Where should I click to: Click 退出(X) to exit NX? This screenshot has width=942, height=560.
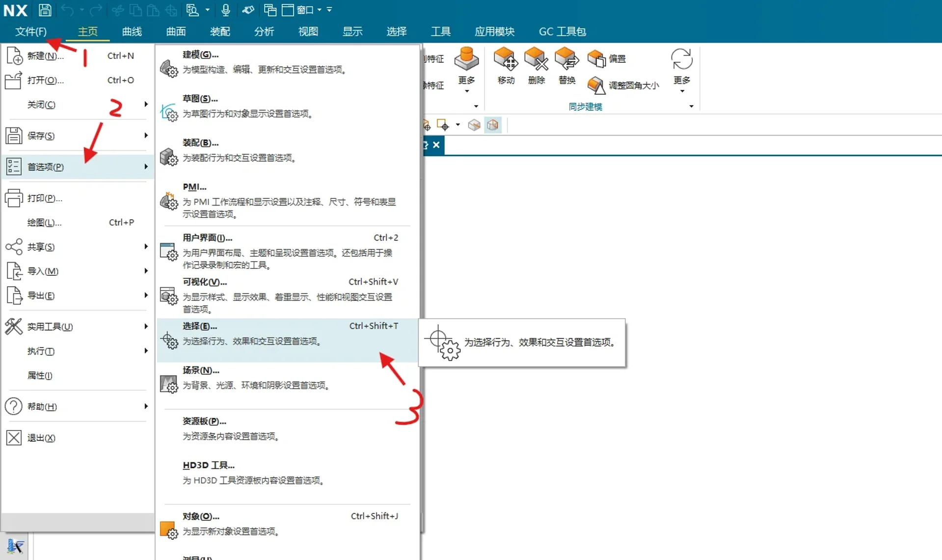coord(42,438)
